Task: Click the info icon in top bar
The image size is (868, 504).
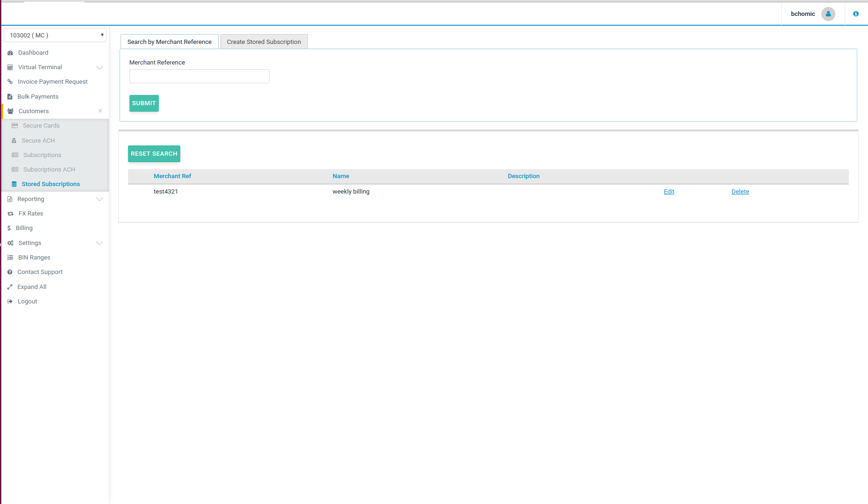Action: (x=855, y=14)
